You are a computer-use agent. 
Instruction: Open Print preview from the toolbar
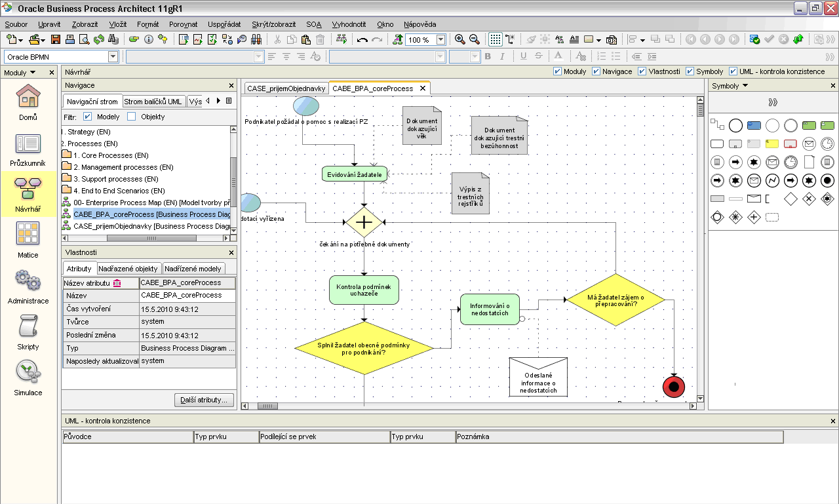(85, 39)
